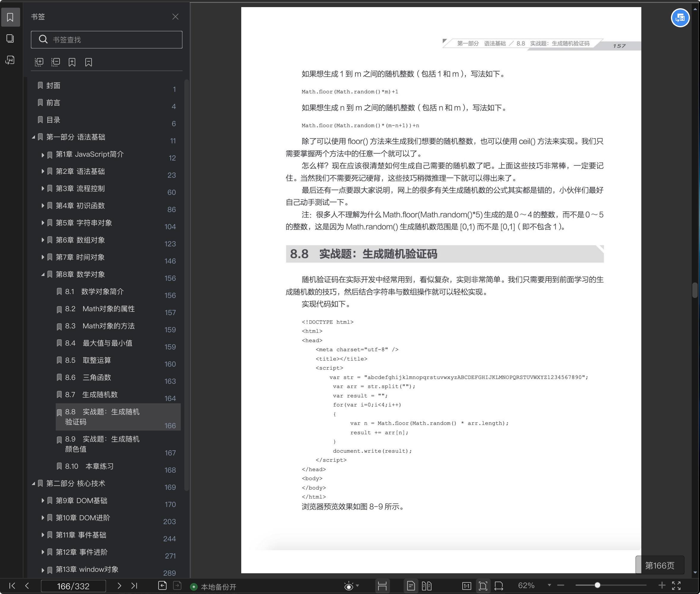Expand 第5章 字符串对象 chapter
Screen dimensions: 700x594
(x=43, y=223)
